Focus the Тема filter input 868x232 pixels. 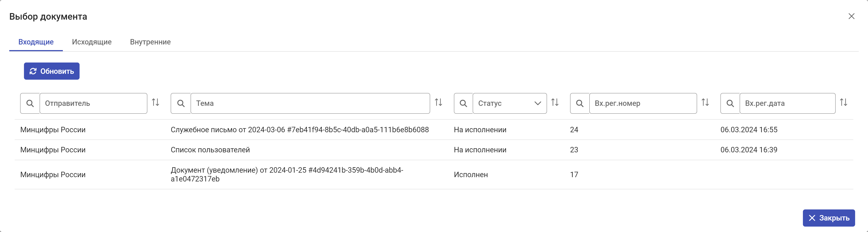[310, 103]
